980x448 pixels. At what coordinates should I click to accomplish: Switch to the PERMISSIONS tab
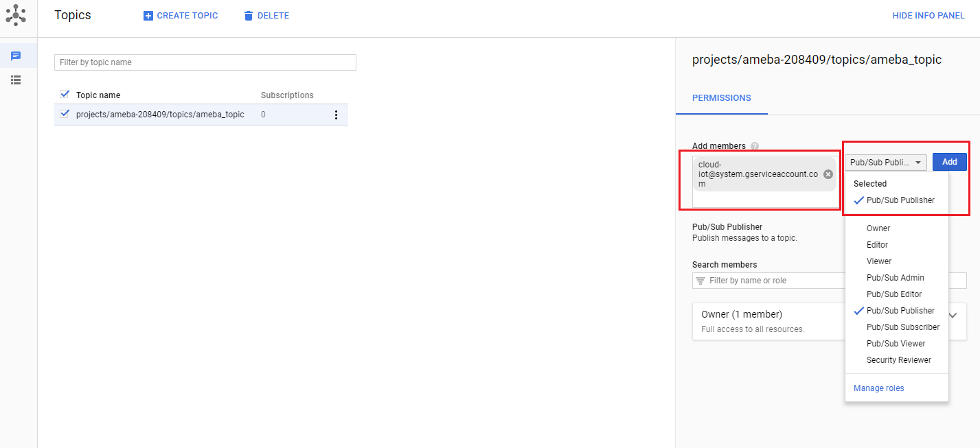(721, 98)
